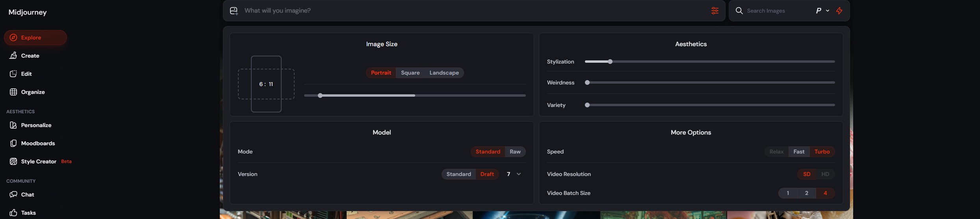Click the Moodboards icon in sidebar
This screenshot has height=219, width=980.
pyautogui.click(x=13, y=143)
